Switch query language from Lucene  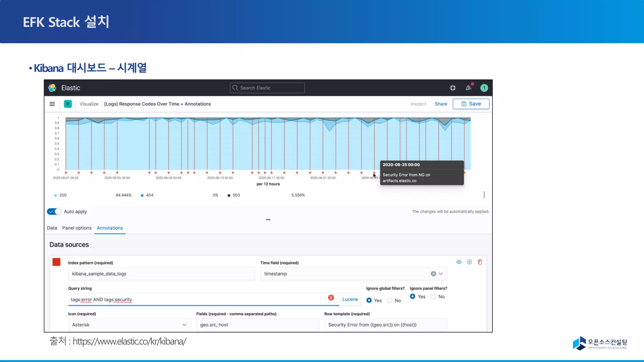click(x=350, y=299)
